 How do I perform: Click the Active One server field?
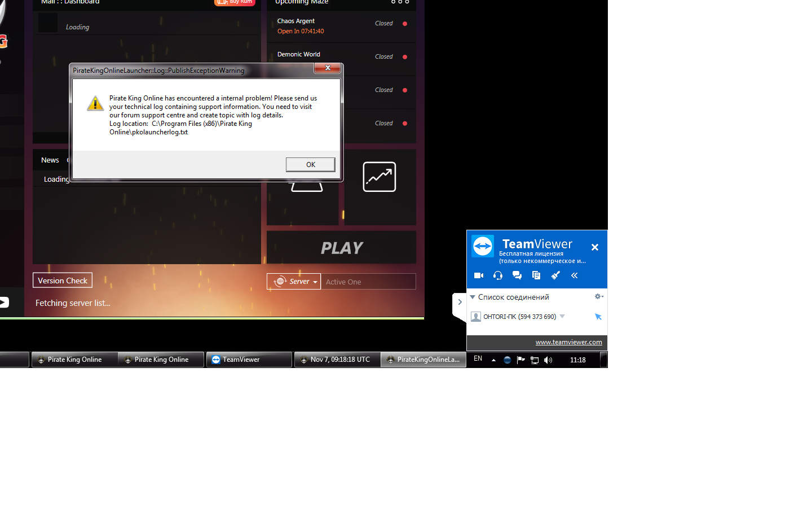pos(368,282)
